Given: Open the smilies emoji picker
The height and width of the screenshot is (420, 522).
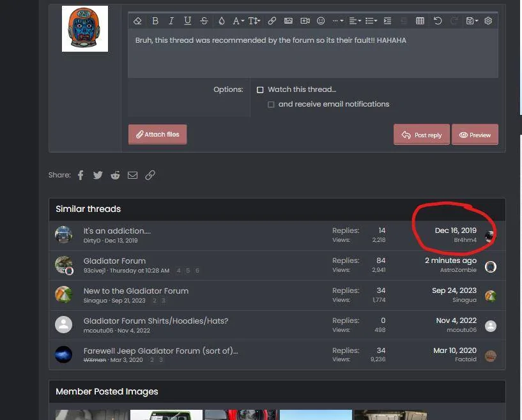Looking at the screenshot, I should 321,21.
